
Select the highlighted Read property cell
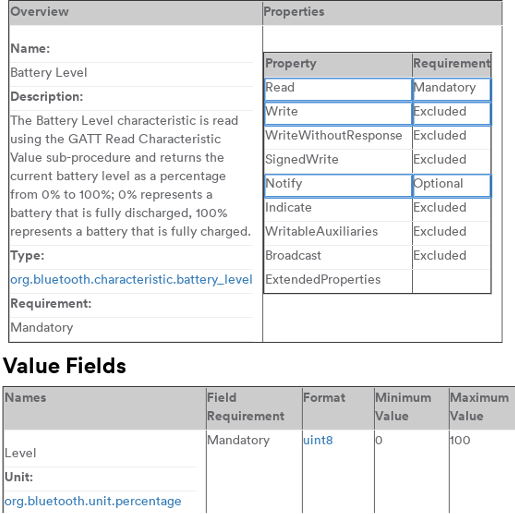[x=338, y=90]
